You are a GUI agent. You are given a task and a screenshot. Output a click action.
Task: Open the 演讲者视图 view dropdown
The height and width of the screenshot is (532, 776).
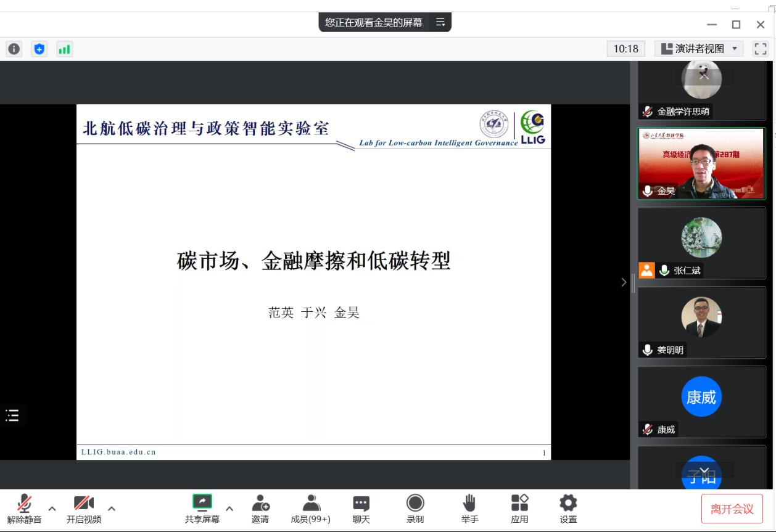pyautogui.click(x=698, y=49)
